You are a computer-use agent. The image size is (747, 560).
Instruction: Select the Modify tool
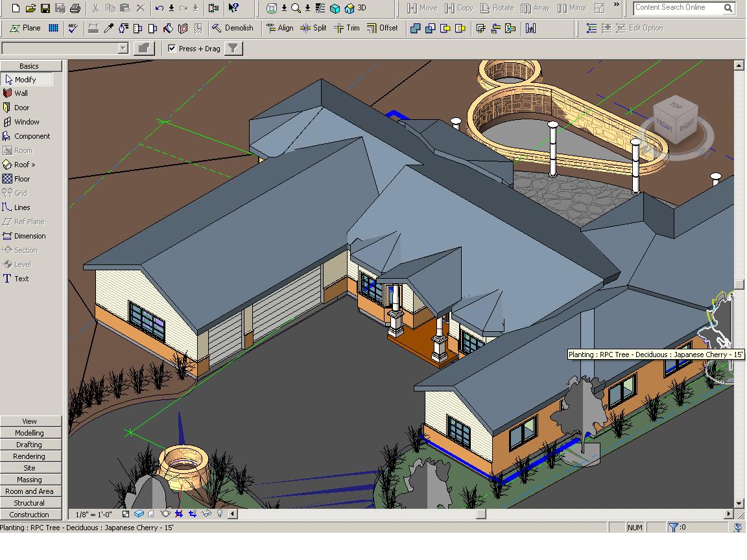(x=27, y=80)
